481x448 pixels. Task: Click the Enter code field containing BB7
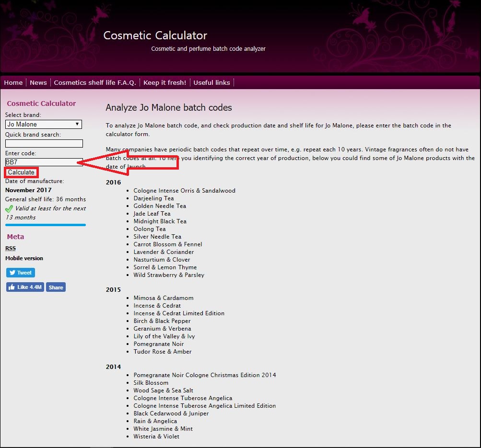pos(44,162)
